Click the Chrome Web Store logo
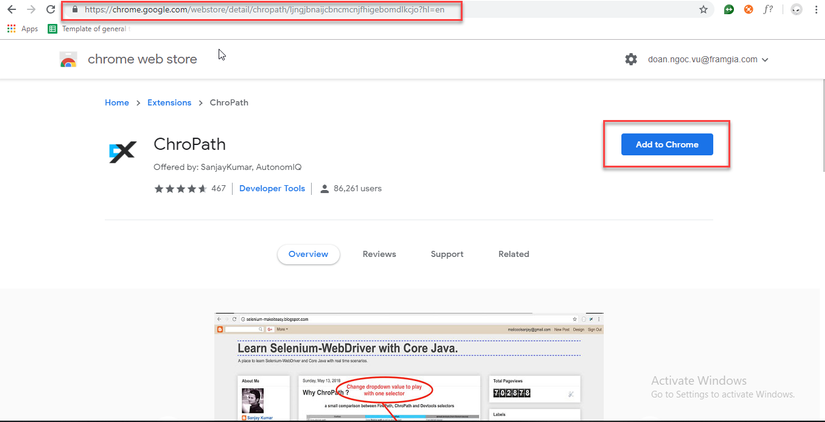The image size is (825, 422). pos(68,59)
